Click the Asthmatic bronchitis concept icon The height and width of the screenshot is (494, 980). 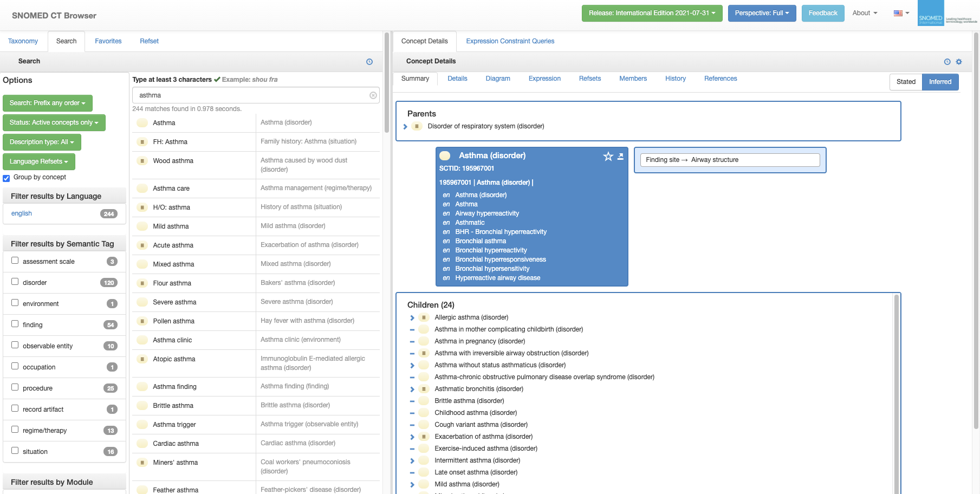[424, 389]
